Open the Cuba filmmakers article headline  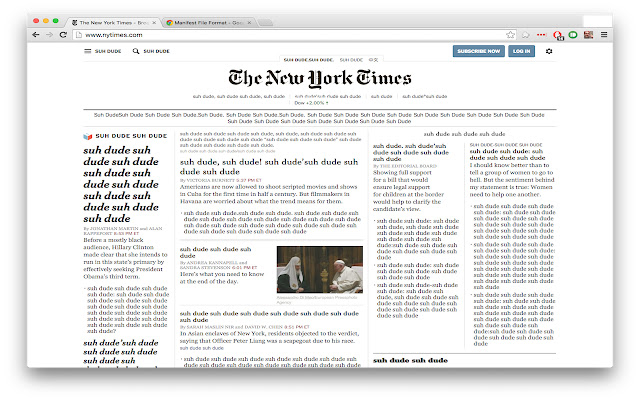click(269, 167)
